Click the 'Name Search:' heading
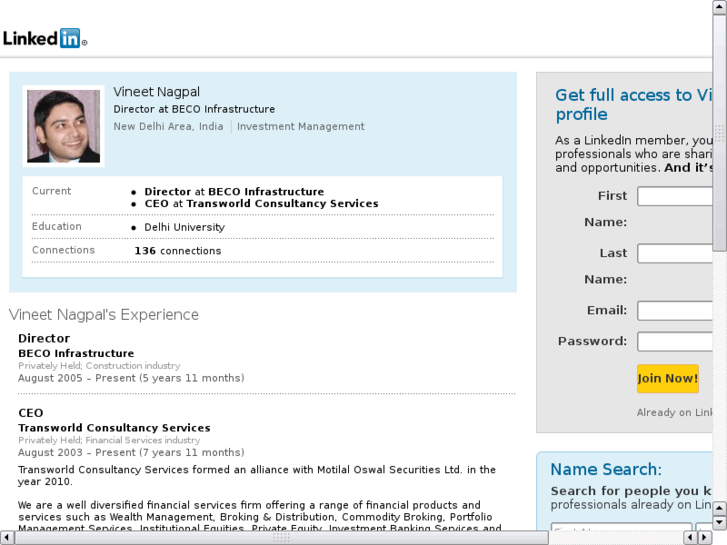 coord(606,469)
